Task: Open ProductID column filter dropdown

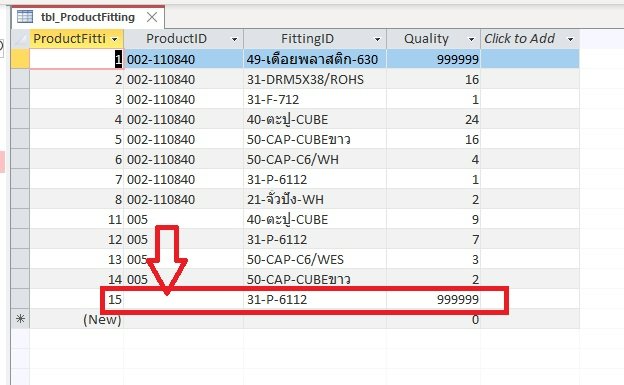Action: pyautogui.click(x=234, y=39)
